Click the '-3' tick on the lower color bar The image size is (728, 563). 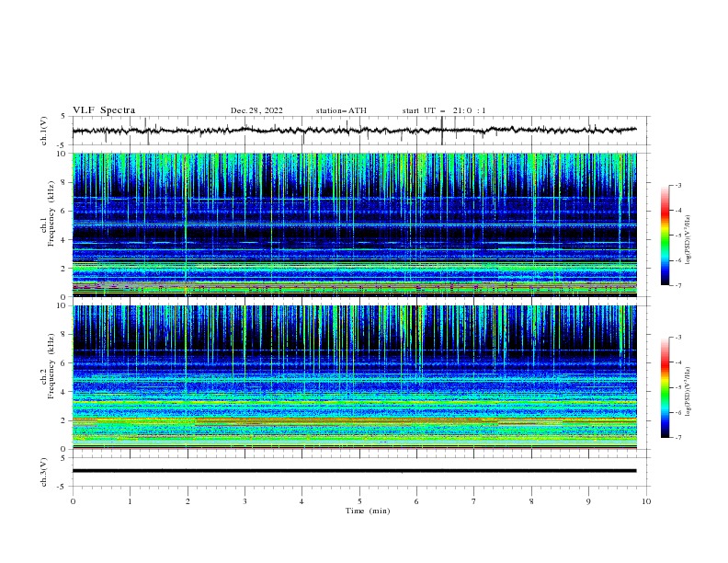(677, 338)
